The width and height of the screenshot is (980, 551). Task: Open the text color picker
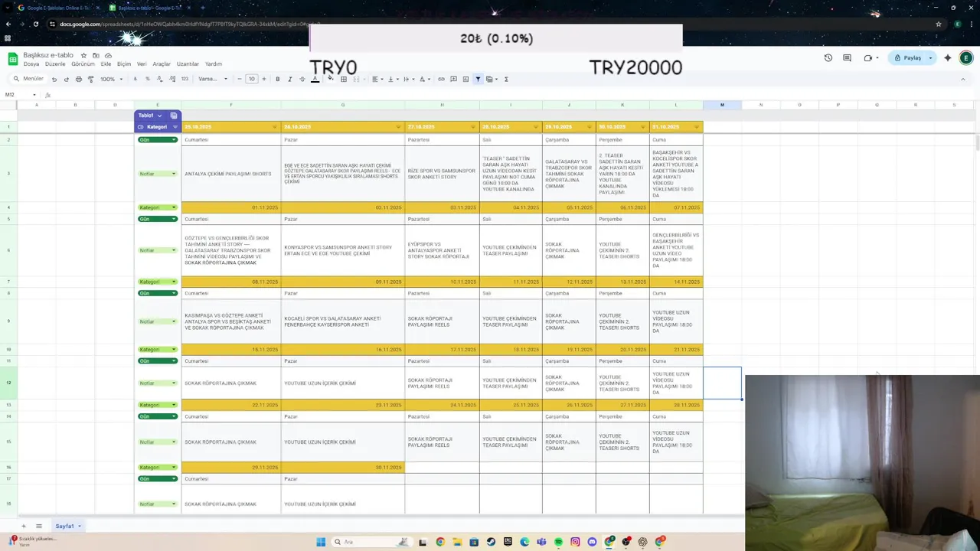coord(315,79)
